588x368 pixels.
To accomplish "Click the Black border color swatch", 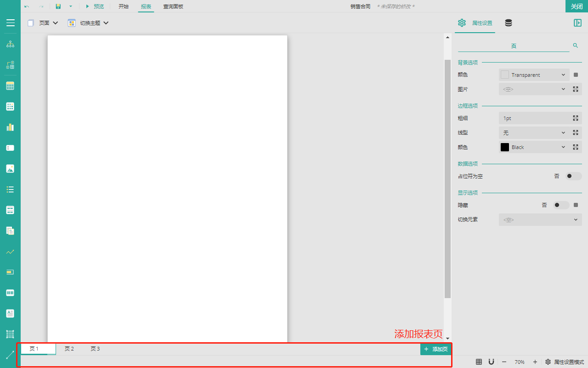I will click(505, 147).
